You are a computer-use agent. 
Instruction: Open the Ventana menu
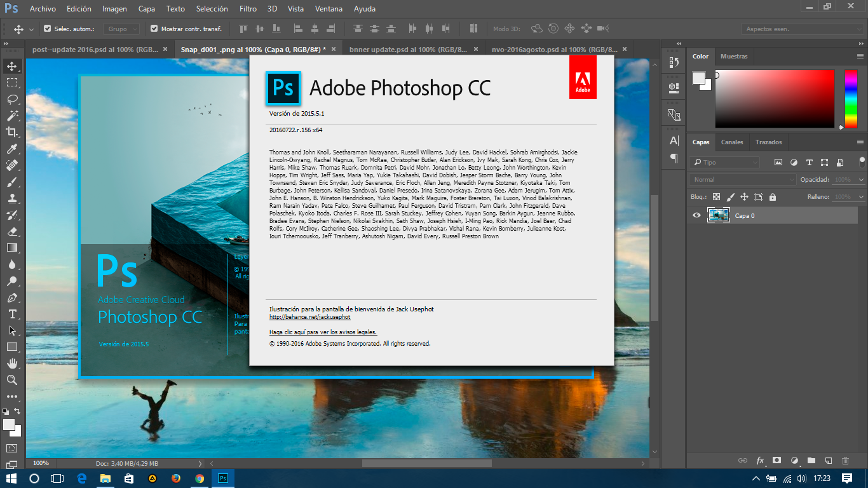click(329, 9)
